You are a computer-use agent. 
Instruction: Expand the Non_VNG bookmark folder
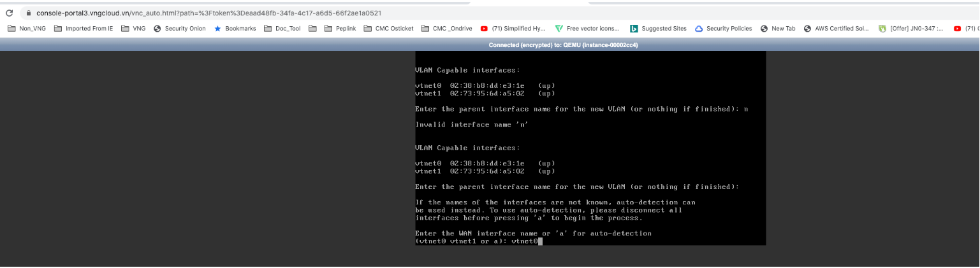(27, 29)
